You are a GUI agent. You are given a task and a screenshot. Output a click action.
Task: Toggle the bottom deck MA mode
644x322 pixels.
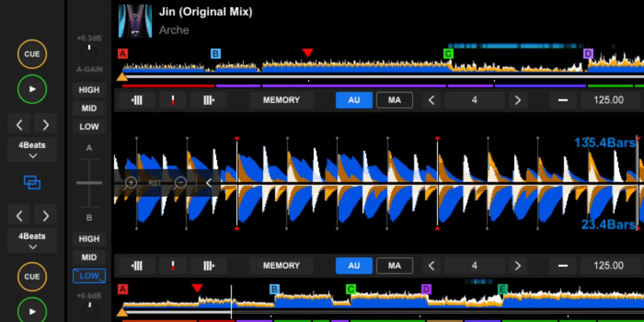click(394, 266)
